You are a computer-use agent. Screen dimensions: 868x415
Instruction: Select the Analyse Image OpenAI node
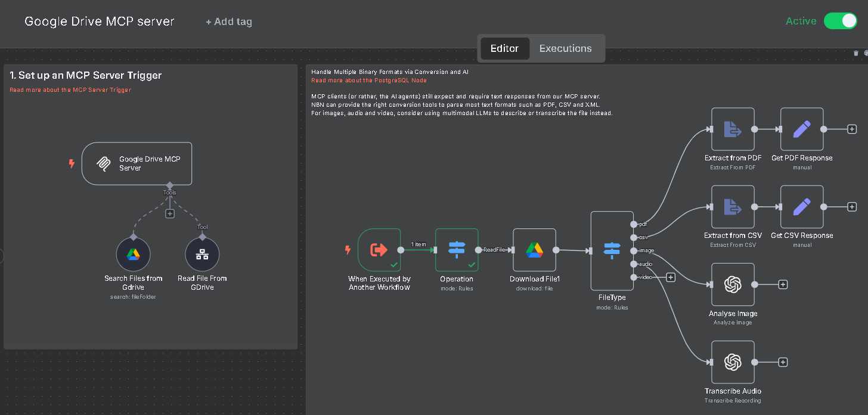coord(733,284)
